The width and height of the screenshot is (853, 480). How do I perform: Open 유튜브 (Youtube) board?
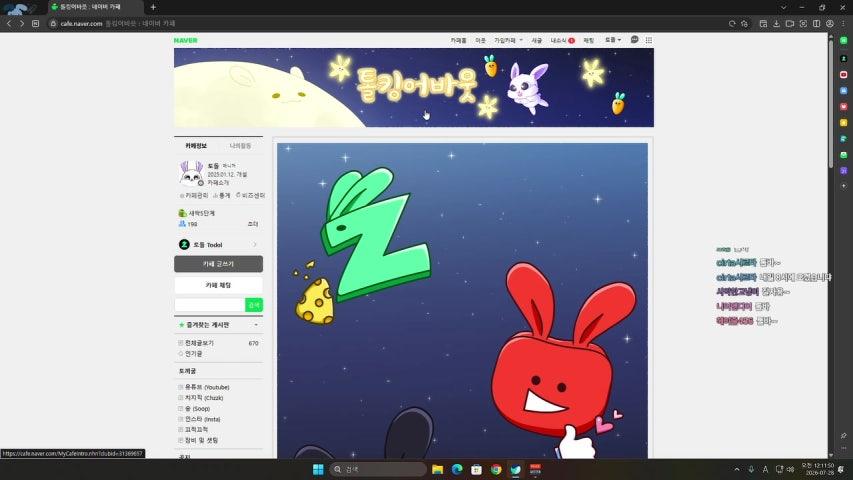(207, 387)
